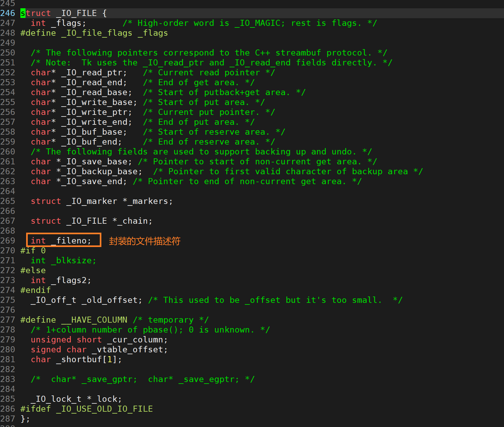This screenshot has height=427, width=504.
Task: Click the 'int _blksize;' line
Action: click(63, 260)
